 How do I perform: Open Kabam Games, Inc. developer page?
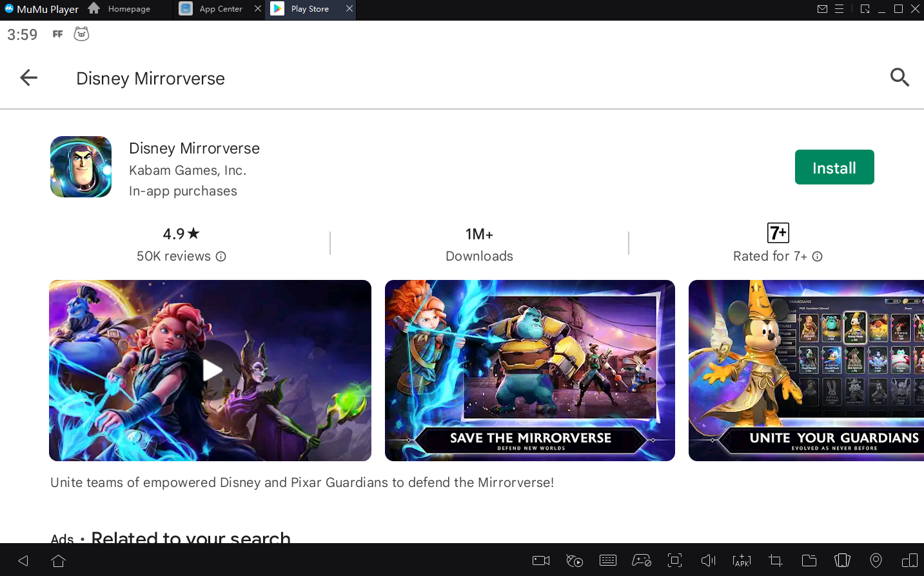188,170
